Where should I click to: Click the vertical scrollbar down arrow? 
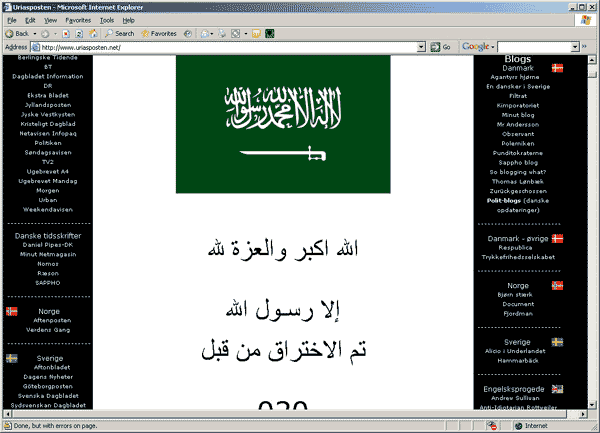click(x=592, y=405)
